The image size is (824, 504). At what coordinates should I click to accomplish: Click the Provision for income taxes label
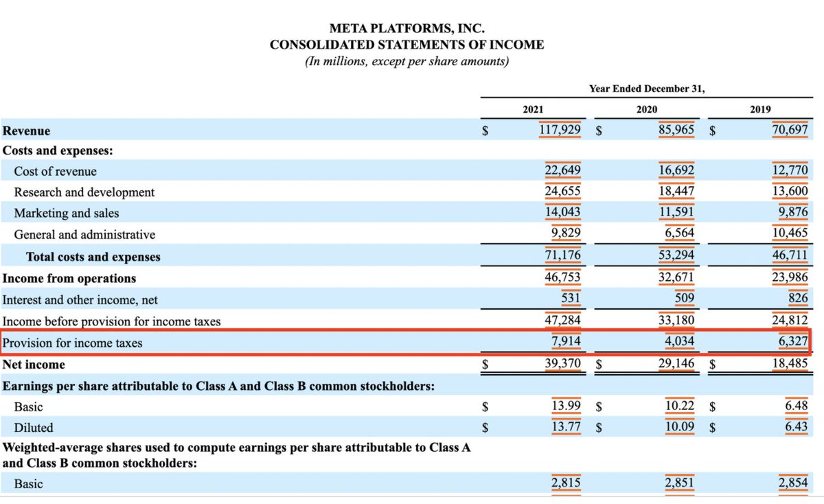[73, 343]
